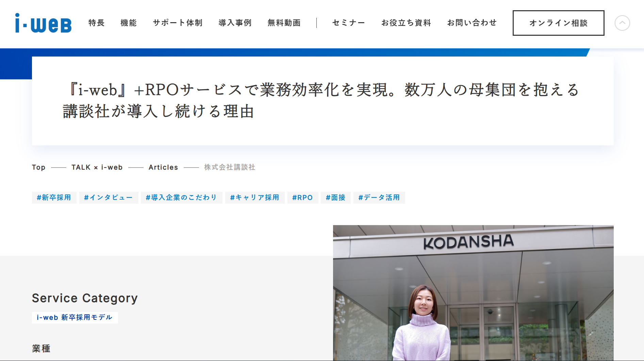Click the scroll-to-top arrow icon
Screen dimensions: 644x361
(623, 23)
